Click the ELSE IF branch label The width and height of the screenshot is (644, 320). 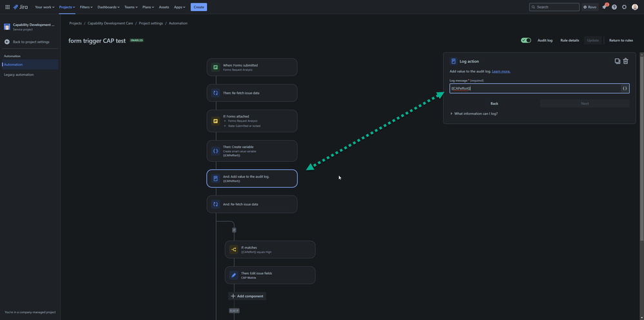[x=234, y=311]
